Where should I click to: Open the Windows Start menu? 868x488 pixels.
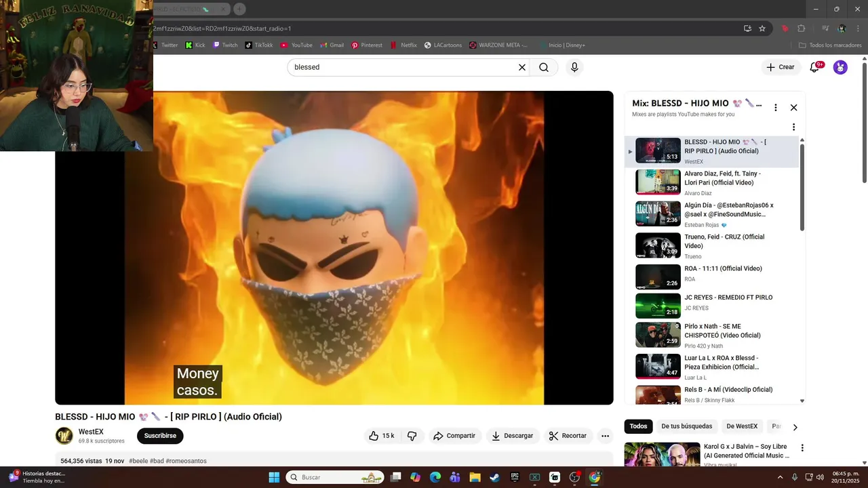pos(274,477)
